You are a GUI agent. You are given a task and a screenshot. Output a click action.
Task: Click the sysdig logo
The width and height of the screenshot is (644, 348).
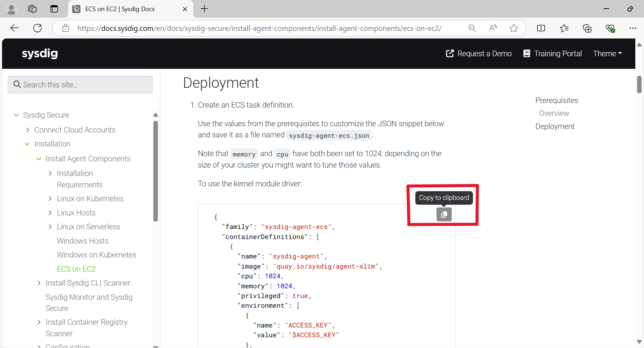click(40, 53)
